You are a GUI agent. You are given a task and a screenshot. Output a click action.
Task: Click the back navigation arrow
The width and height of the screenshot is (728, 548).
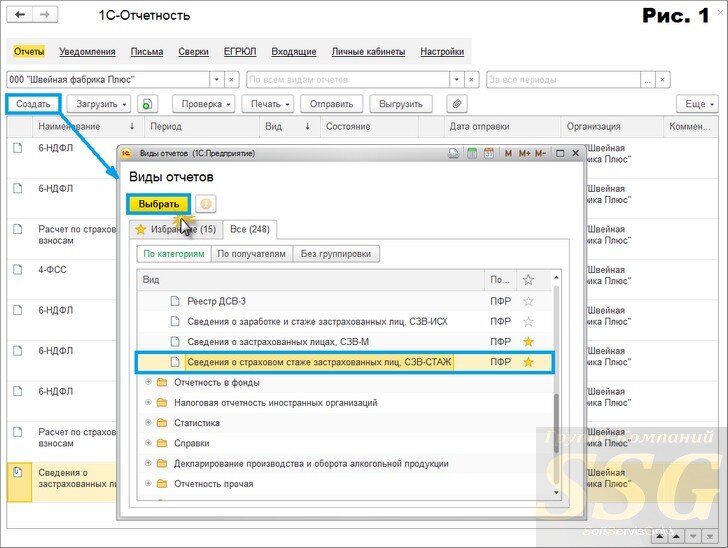pyautogui.click(x=20, y=15)
